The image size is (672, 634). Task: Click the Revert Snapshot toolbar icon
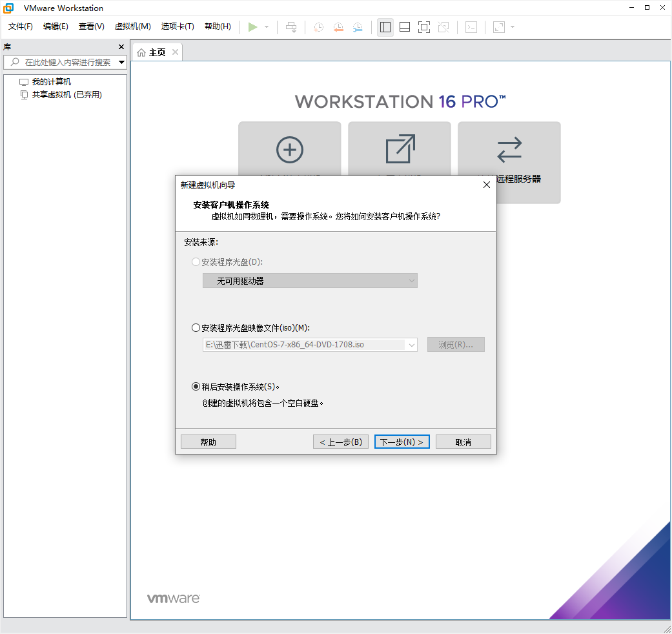(x=338, y=27)
